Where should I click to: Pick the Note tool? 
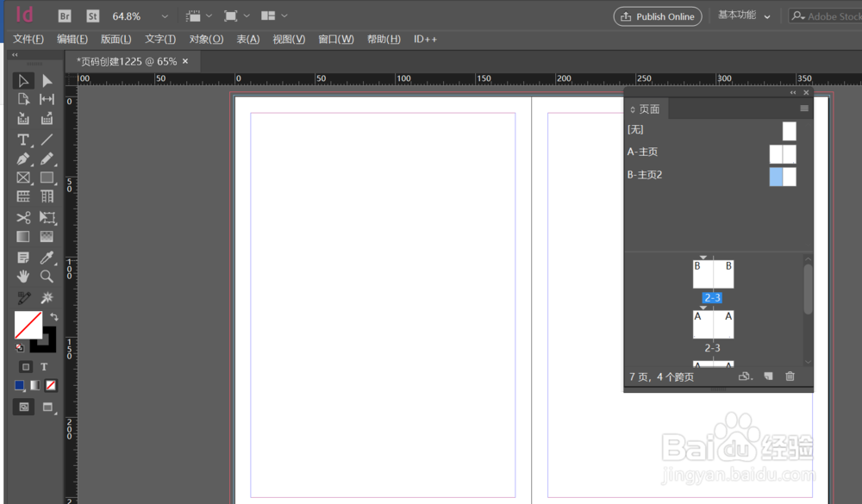23,258
